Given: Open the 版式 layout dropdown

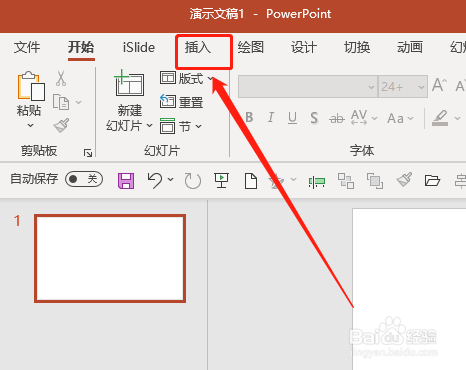Looking at the screenshot, I should coord(187,79).
